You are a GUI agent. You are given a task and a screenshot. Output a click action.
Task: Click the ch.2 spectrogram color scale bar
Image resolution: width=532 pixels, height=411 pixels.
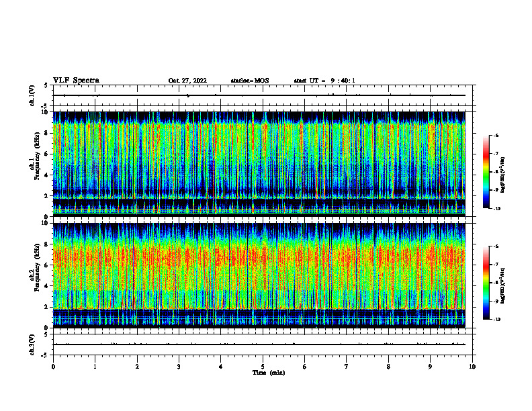[x=486, y=283]
